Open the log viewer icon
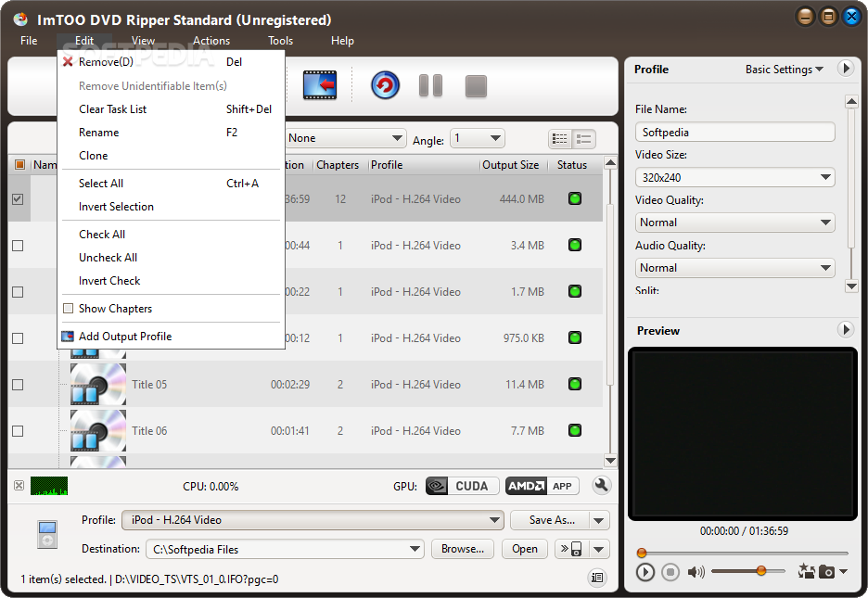 (597, 578)
